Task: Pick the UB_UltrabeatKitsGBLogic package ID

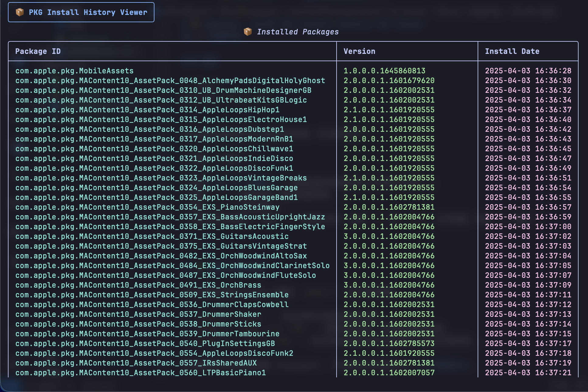Action: (x=161, y=100)
